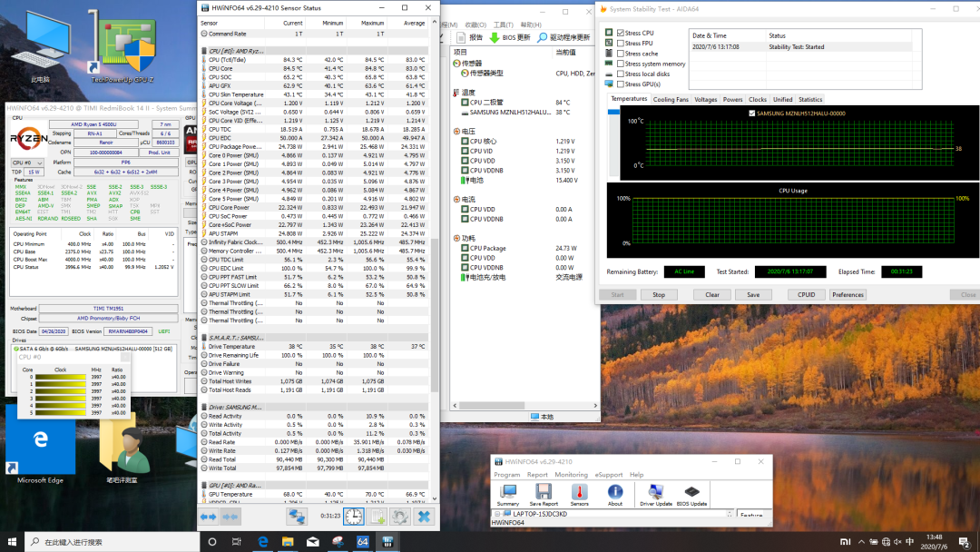Click the blue X close-sensors icon in HWiNFO

tap(424, 517)
